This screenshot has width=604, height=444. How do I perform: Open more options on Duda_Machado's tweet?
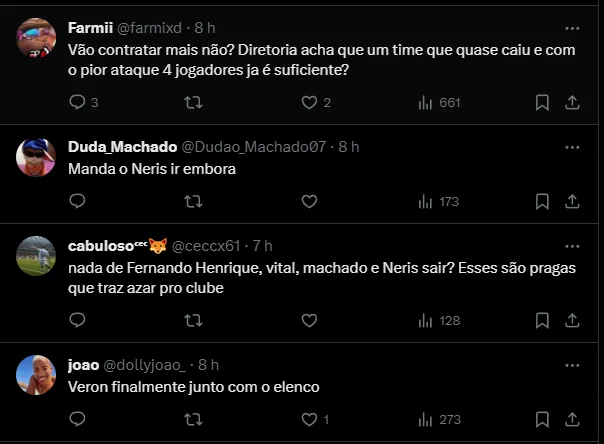click(572, 146)
